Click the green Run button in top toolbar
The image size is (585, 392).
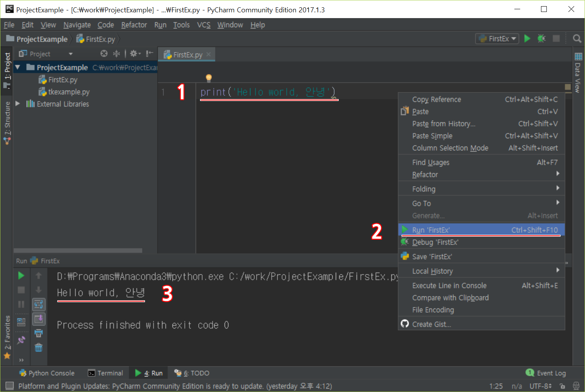tap(527, 39)
